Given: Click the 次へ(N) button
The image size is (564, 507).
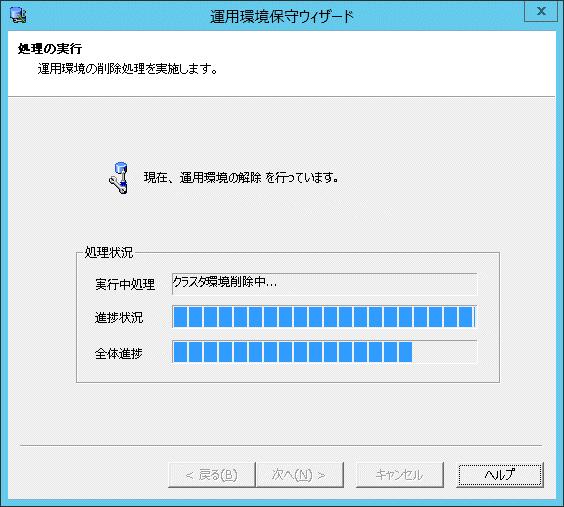Looking at the screenshot, I should [300, 475].
